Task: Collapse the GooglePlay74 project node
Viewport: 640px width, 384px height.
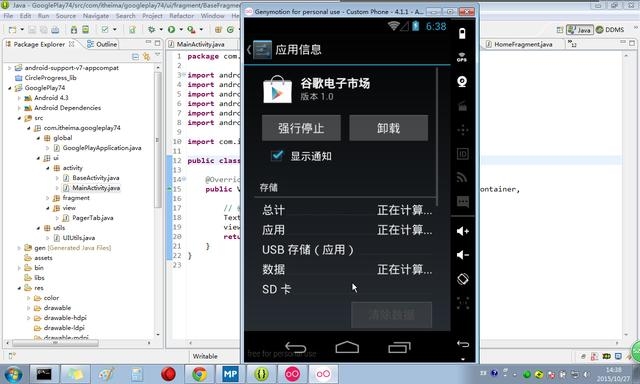Action: [x=10, y=88]
